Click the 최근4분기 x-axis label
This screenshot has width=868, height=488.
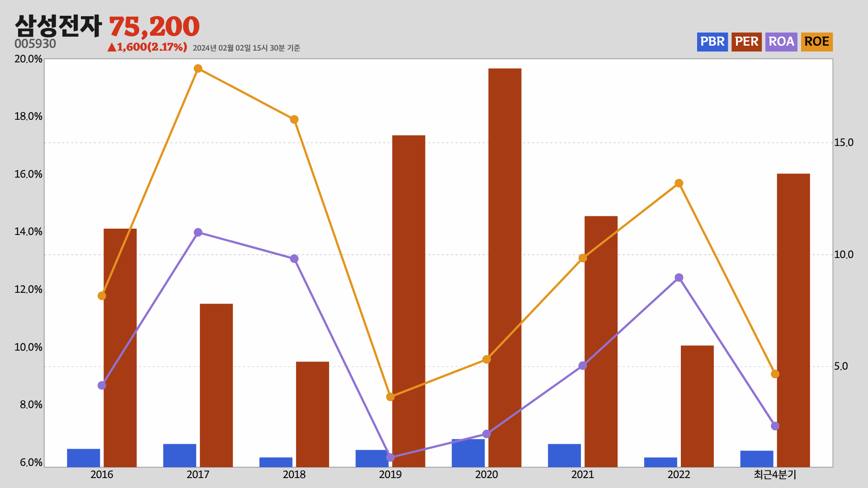775,475
